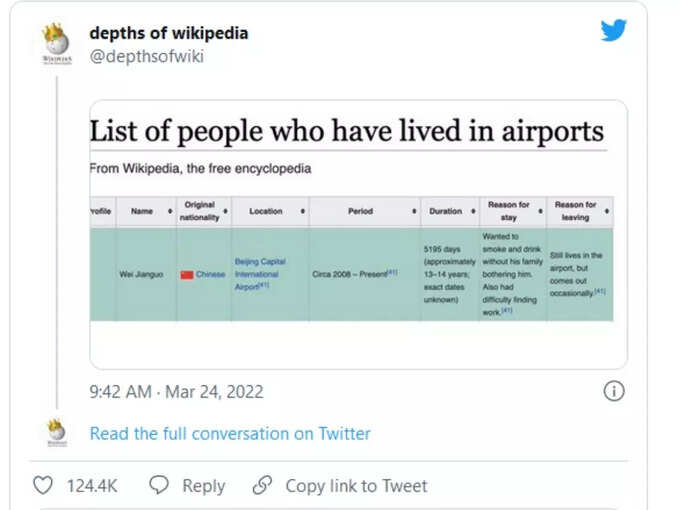This screenshot has height=510, width=680.
Task: Click the small avatar beside Read full conversation
Action: coord(57,432)
